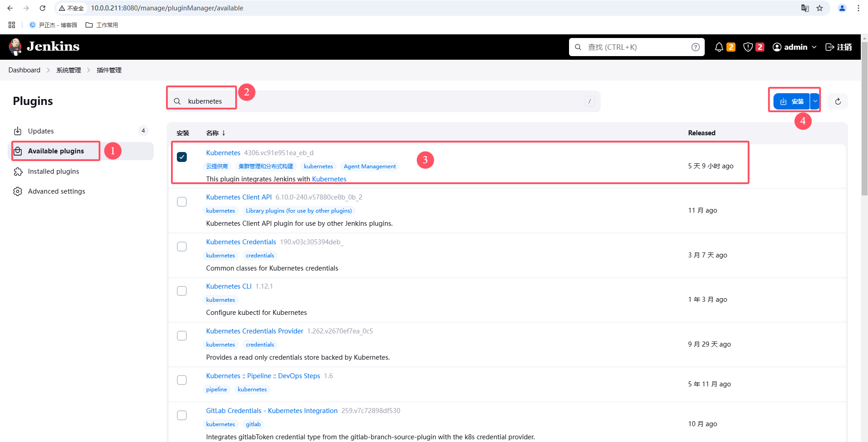This screenshot has width=868, height=442.
Task: Click the Kubernetes link in the plugin description
Action: (329, 179)
